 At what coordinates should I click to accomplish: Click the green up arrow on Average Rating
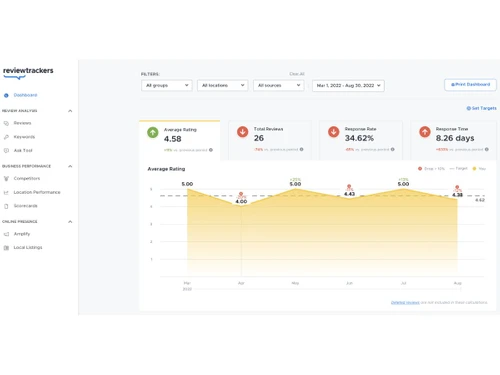coord(153,132)
